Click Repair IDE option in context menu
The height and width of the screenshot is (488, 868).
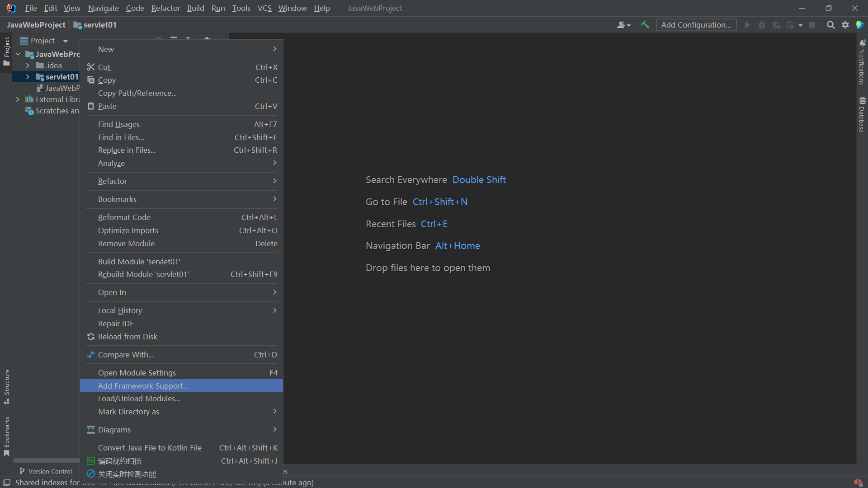pos(115,323)
